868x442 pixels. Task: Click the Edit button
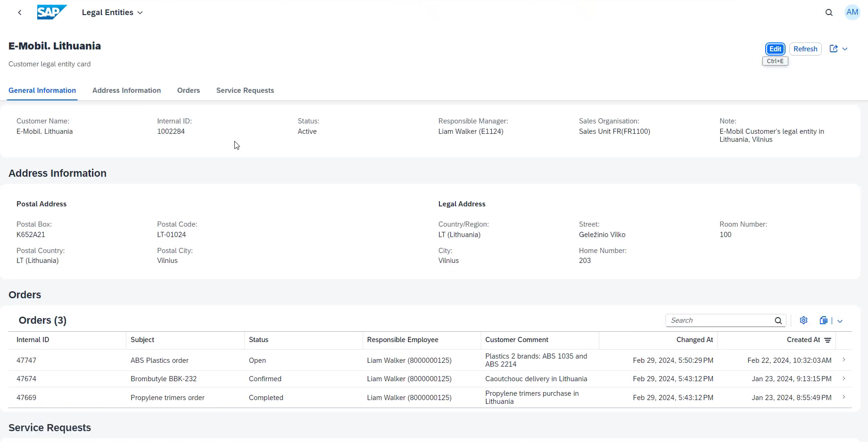click(775, 49)
